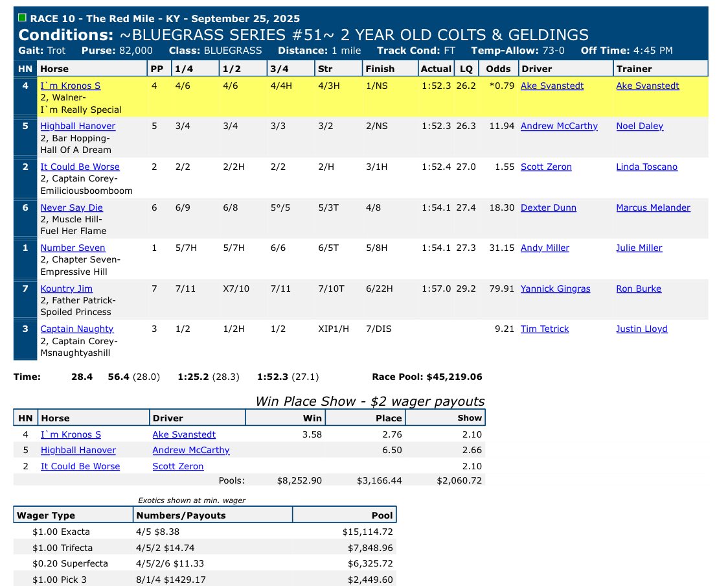Select the Race Pool: $45,219.06 text
Screen dimensions: 728x586
pyautogui.click(x=427, y=377)
